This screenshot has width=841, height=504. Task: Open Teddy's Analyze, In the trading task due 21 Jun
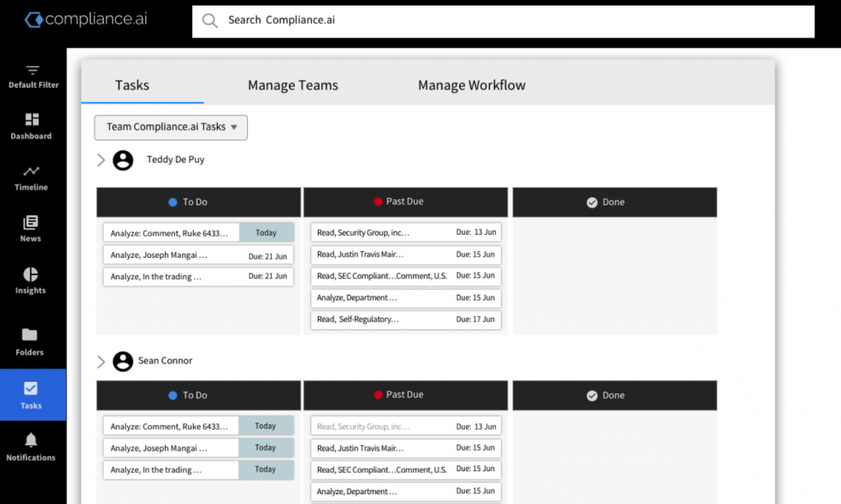point(199,276)
